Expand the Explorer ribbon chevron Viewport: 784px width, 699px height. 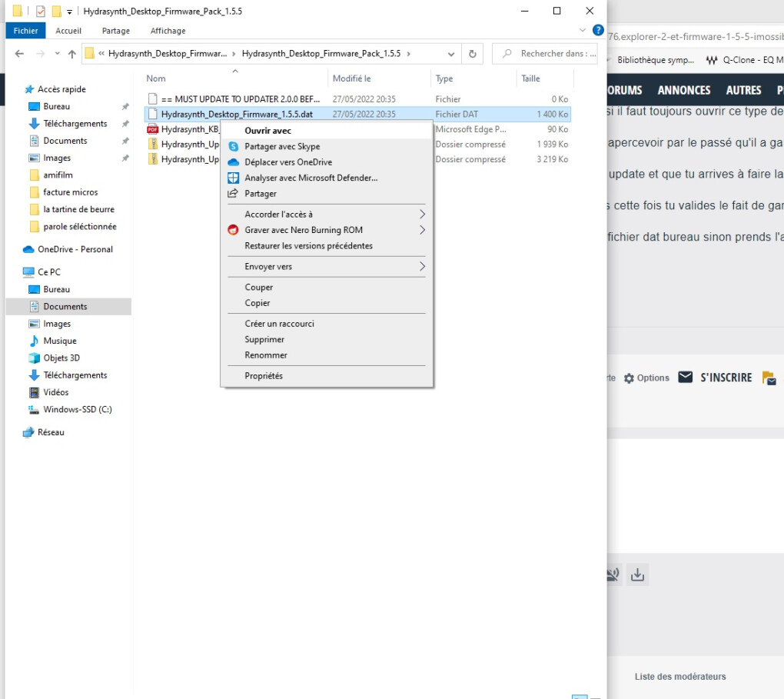(x=582, y=30)
